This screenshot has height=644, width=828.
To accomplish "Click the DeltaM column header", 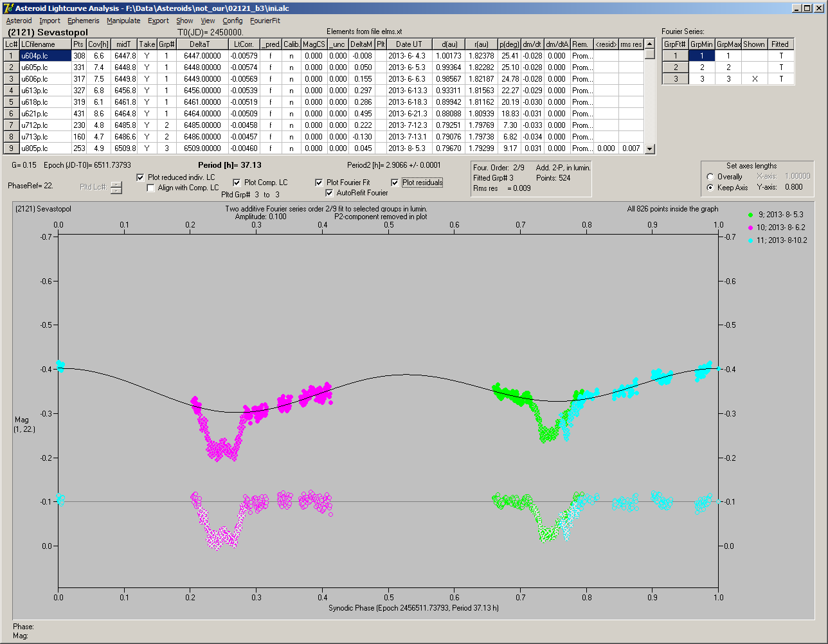I will click(361, 44).
